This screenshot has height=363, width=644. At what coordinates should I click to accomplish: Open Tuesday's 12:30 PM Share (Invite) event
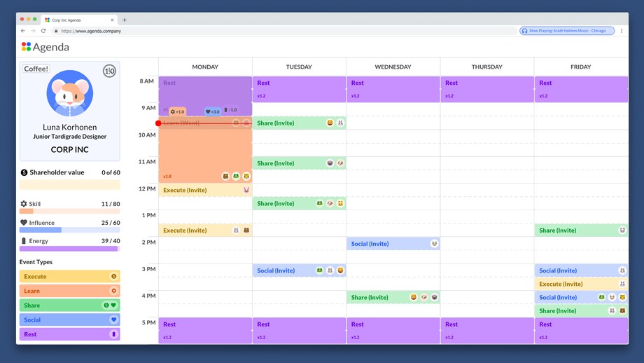coord(299,203)
